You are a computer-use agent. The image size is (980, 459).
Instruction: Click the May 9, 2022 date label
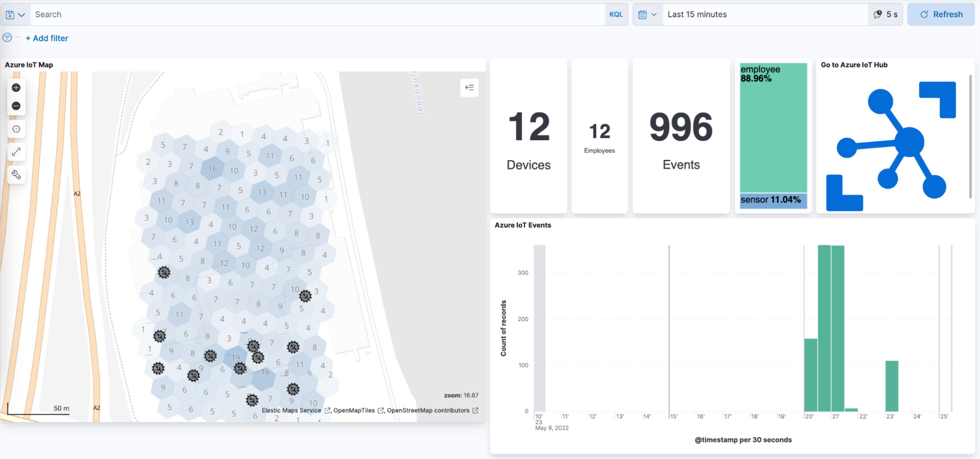click(x=552, y=428)
